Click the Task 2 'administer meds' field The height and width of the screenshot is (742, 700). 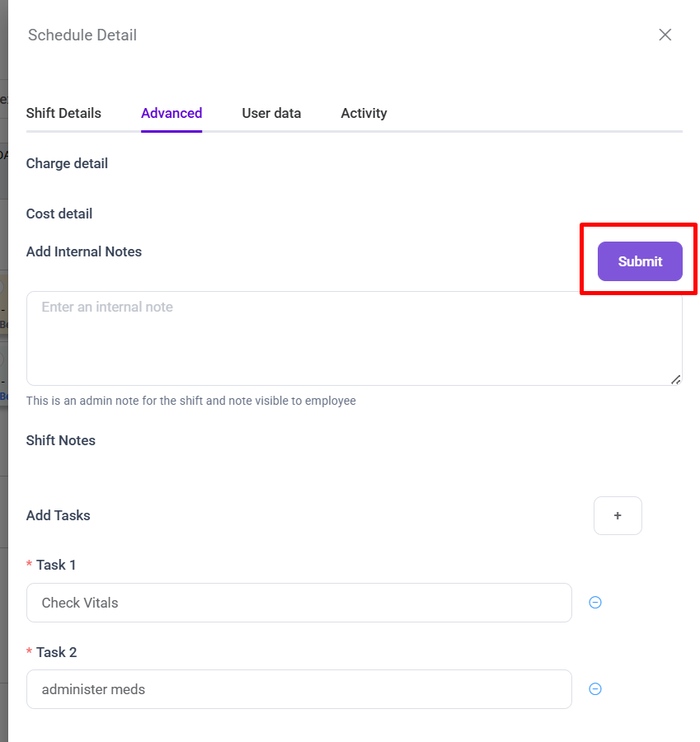[x=298, y=689]
